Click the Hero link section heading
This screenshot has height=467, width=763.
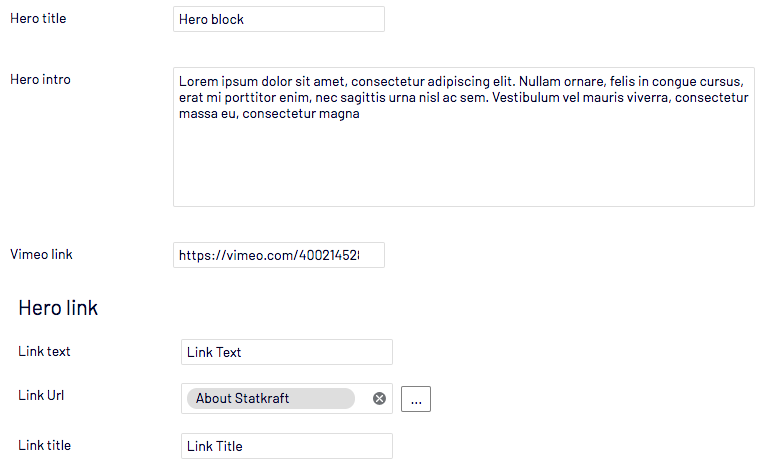pos(58,307)
